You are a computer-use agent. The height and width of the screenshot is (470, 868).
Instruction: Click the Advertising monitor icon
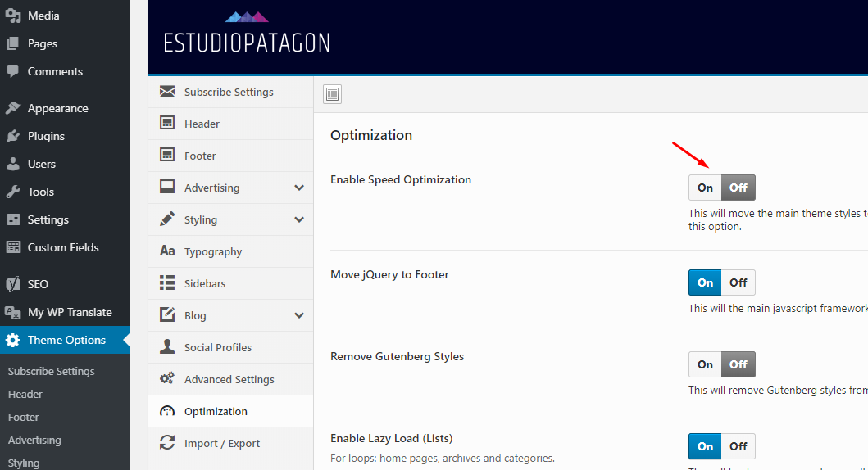coord(167,187)
